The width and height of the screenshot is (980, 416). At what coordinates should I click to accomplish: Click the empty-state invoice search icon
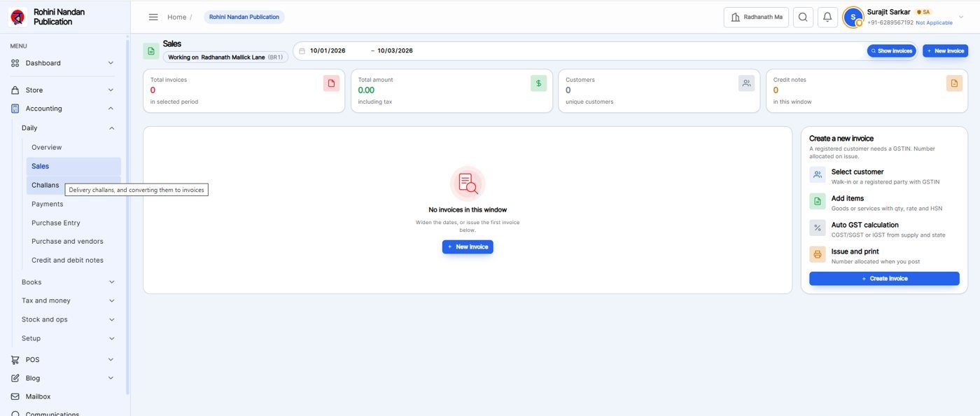tap(468, 183)
